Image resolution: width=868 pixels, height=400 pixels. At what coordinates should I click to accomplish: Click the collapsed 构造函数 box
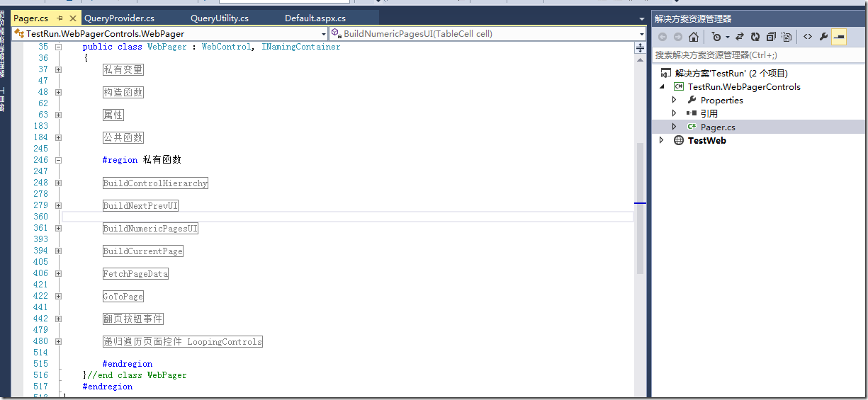tap(123, 92)
